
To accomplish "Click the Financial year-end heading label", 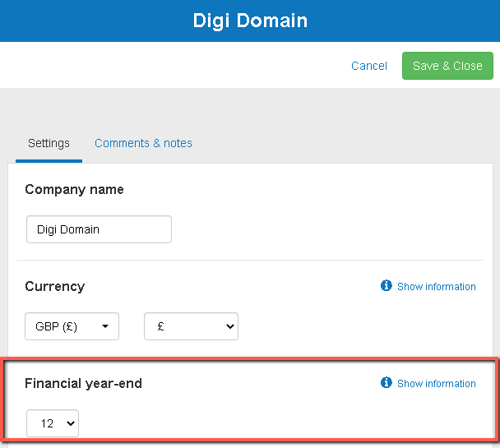I will point(83,383).
